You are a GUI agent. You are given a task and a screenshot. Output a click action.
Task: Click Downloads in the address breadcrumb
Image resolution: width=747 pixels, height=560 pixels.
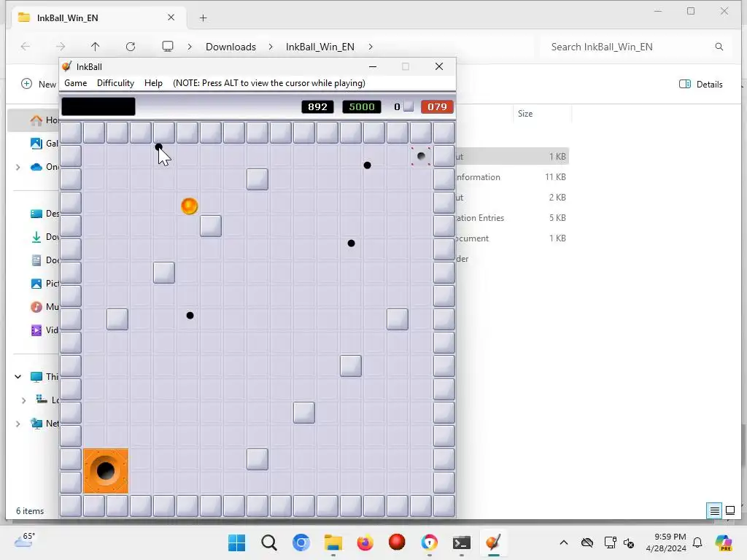click(231, 47)
